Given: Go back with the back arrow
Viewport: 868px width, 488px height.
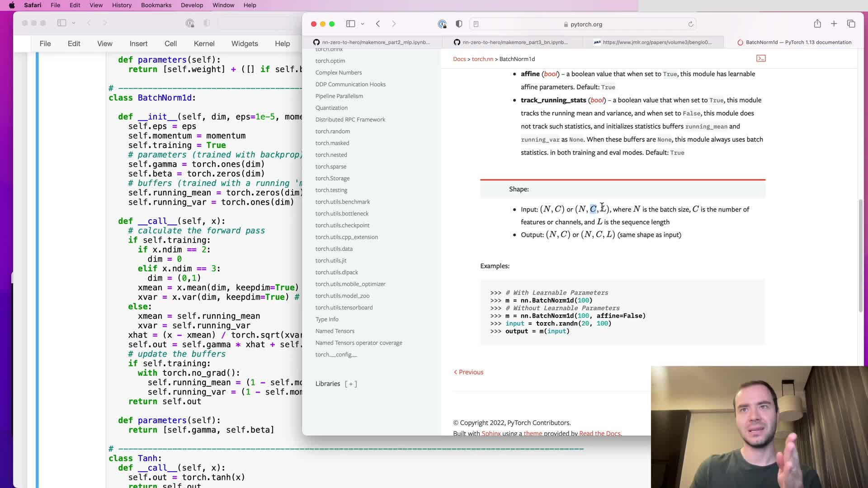Looking at the screenshot, I should [378, 24].
